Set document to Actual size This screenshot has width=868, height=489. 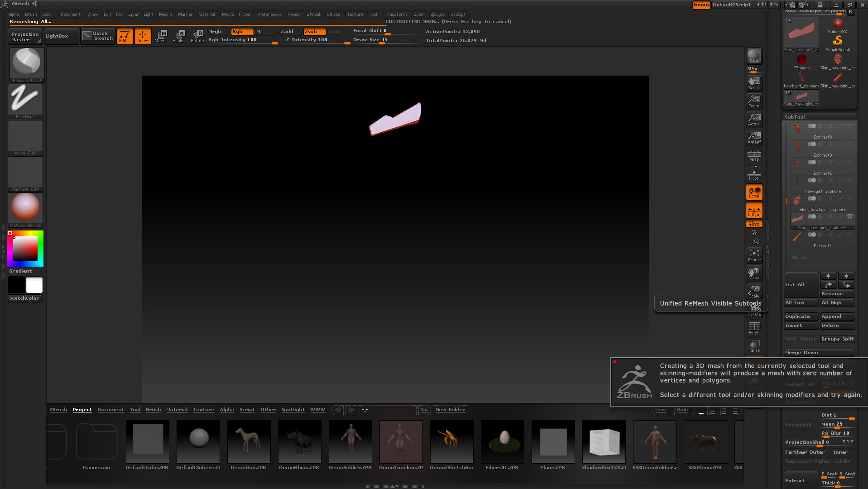[x=754, y=119]
